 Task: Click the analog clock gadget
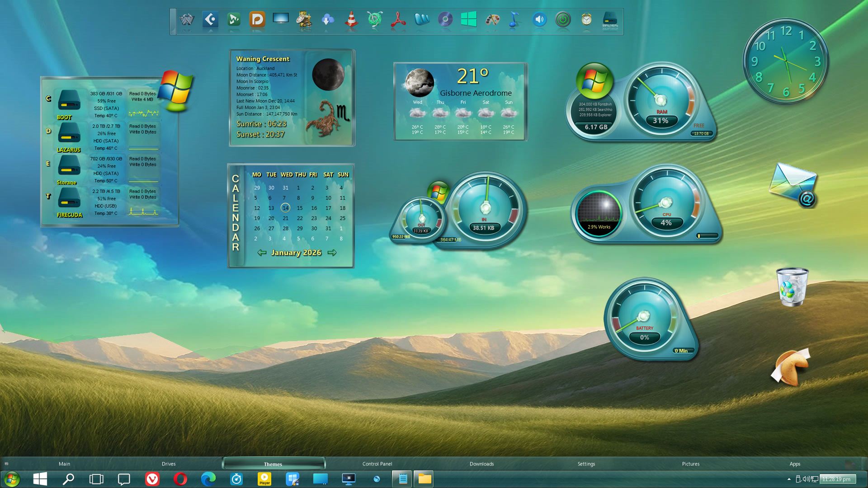[786, 61]
